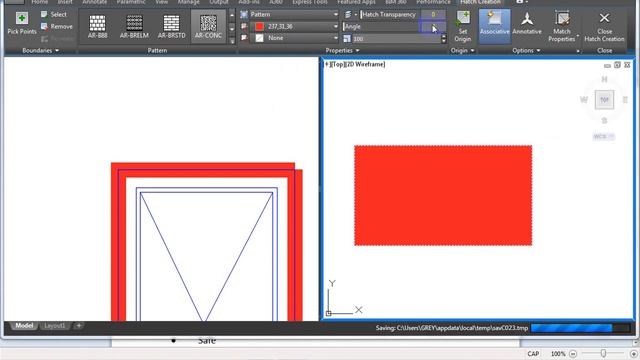The image size is (640, 360).
Task: Click the Select boundary objects icon
Action: click(44, 14)
